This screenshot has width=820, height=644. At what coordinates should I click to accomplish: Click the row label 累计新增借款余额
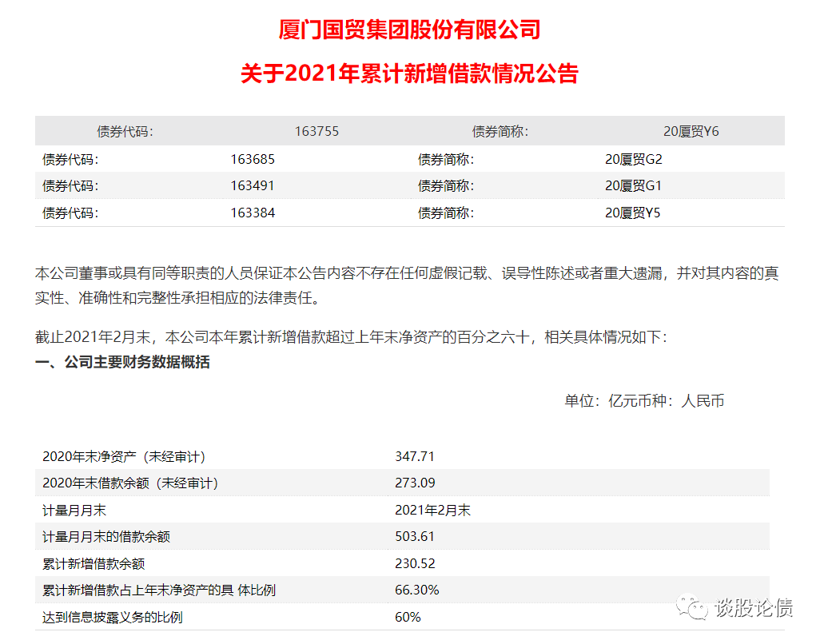94,563
